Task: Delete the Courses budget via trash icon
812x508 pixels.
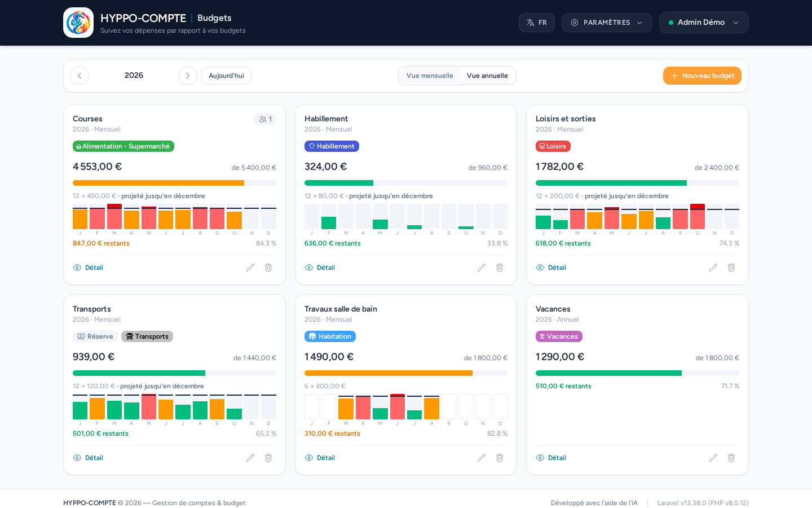Action: [x=268, y=268]
